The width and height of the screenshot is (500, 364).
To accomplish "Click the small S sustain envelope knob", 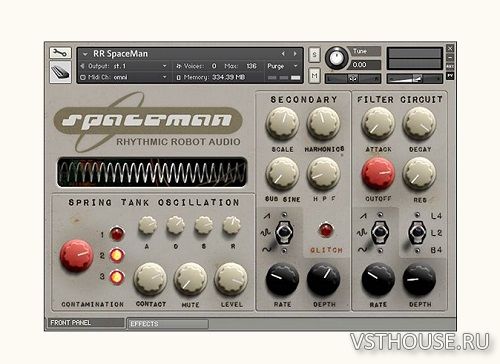I will [204, 225].
